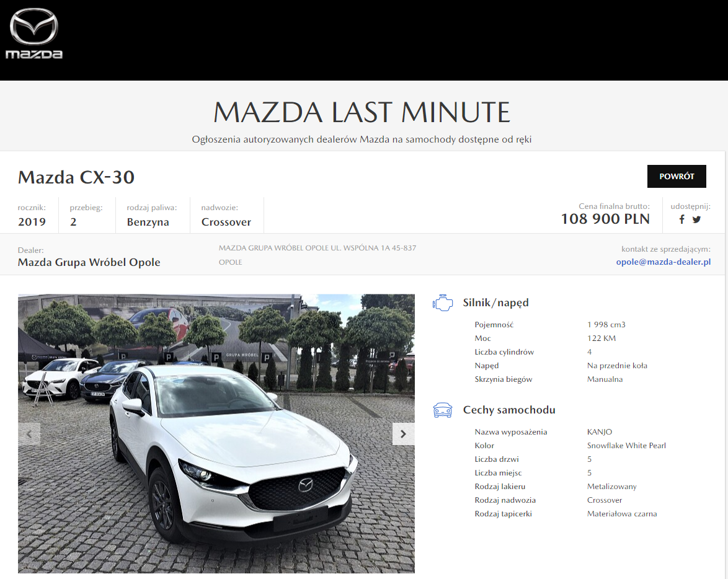
Task: Click the subtitle about autoryzowanych dealerów
Action: 362,139
